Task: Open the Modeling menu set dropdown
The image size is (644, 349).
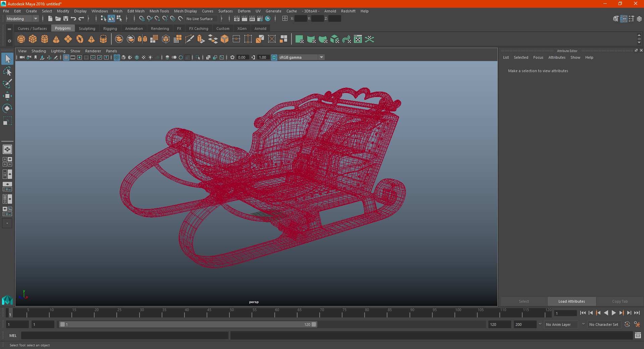Action: tap(22, 19)
